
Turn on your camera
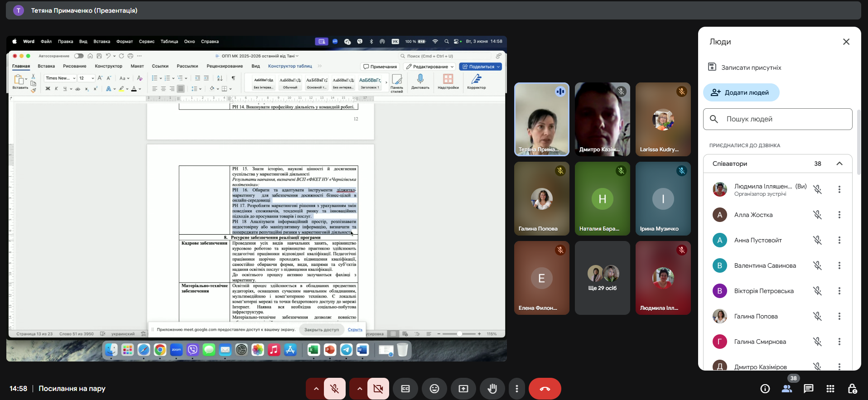coord(378,389)
